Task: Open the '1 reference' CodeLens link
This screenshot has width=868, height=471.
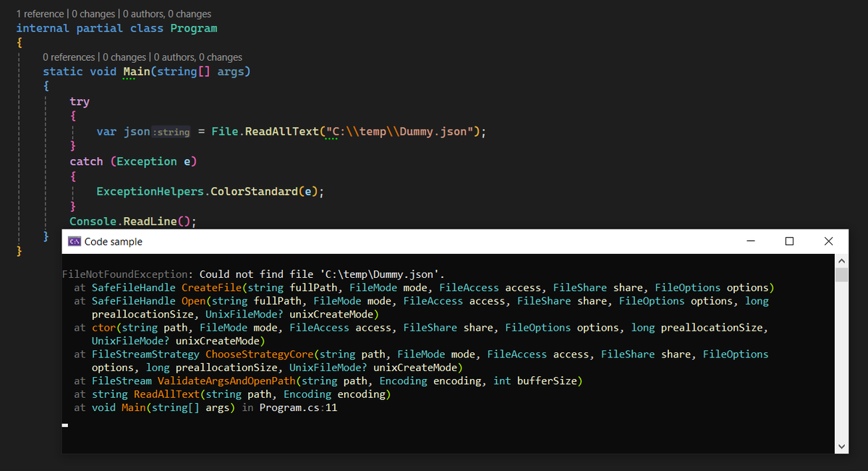Action: [41, 14]
